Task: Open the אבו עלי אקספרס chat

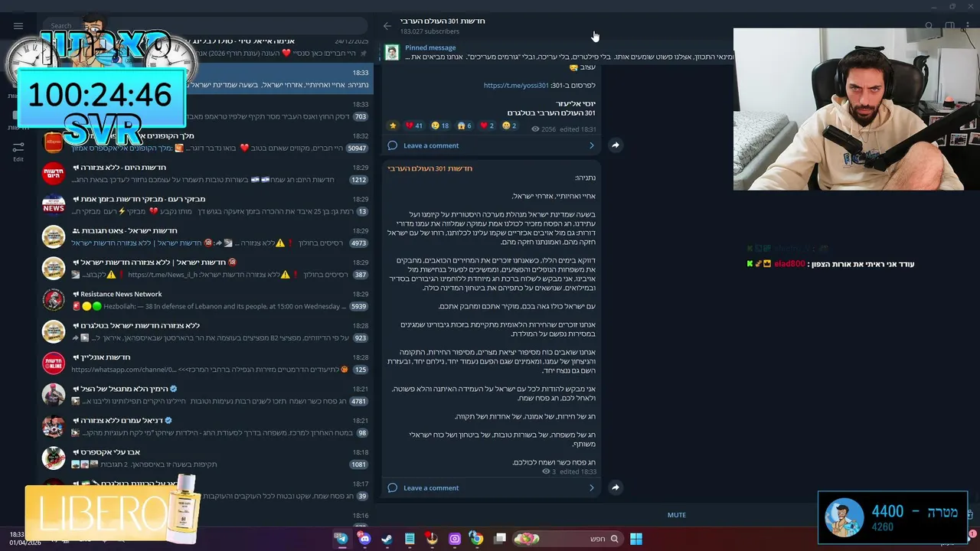Action: coord(205,458)
